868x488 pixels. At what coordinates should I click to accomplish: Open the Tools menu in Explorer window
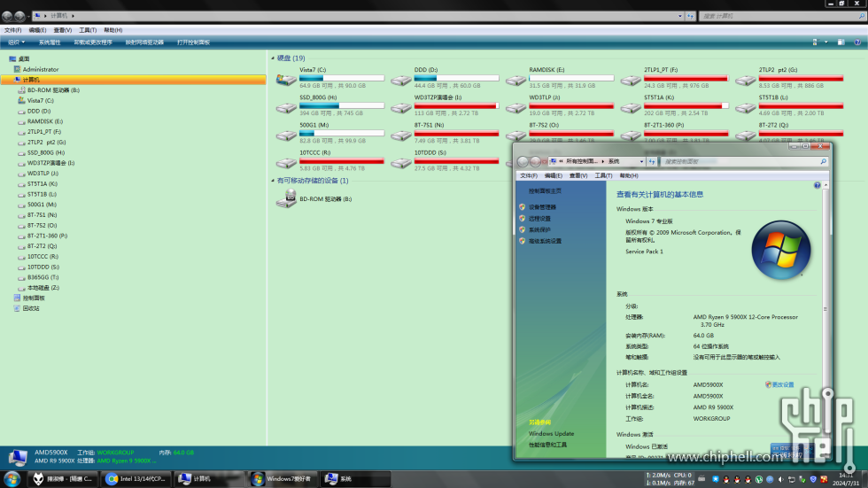point(88,30)
